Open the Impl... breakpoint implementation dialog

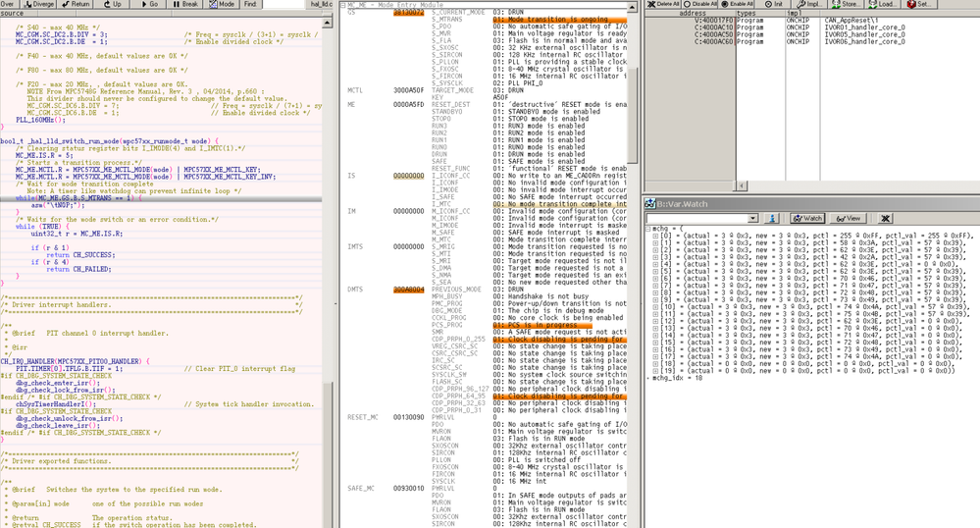click(x=810, y=4)
